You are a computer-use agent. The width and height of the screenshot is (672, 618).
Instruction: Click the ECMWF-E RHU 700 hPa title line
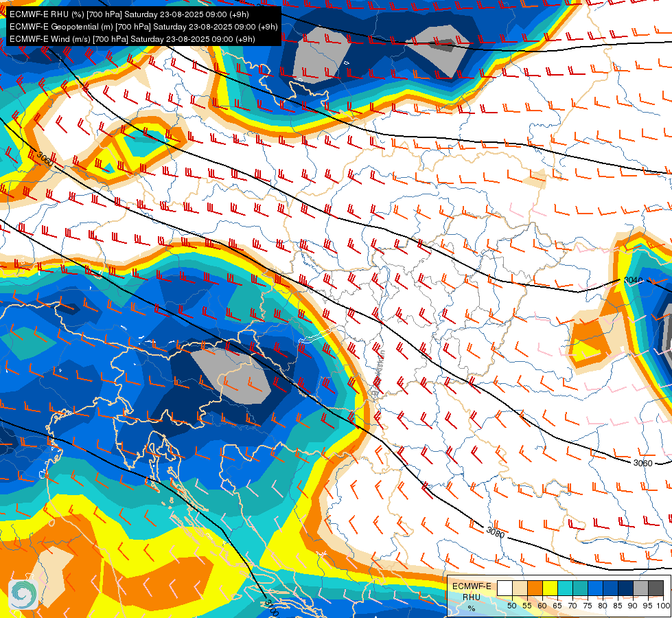[x=129, y=14]
